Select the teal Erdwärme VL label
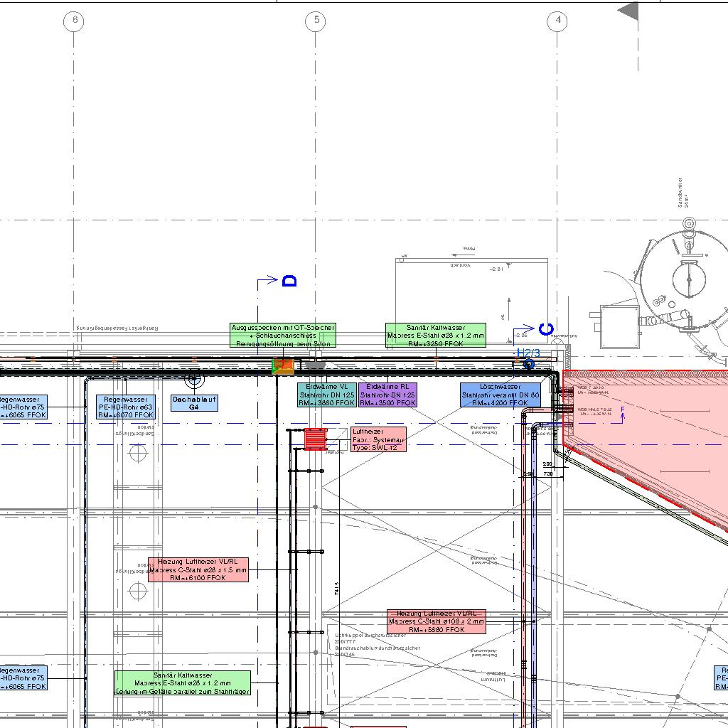Viewport: 728px width, 728px height. coord(327,395)
